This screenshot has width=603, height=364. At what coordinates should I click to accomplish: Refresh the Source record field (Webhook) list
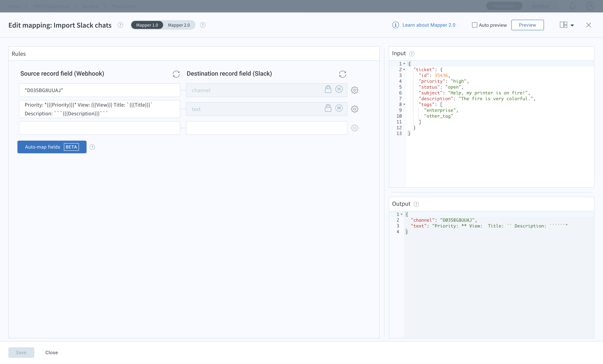(x=176, y=74)
